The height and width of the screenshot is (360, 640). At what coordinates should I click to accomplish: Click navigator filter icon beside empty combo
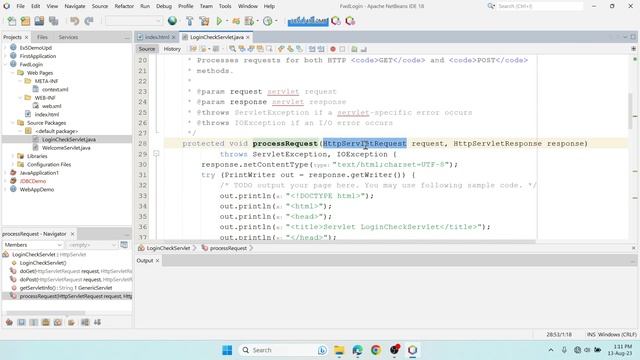click(124, 245)
